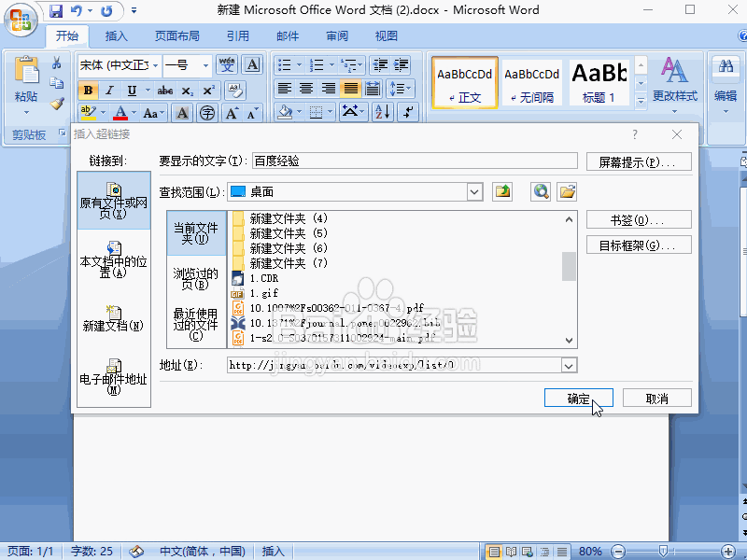This screenshot has height=560, width=747.
Task: Select the 1.gif file in list
Action: [x=264, y=293]
